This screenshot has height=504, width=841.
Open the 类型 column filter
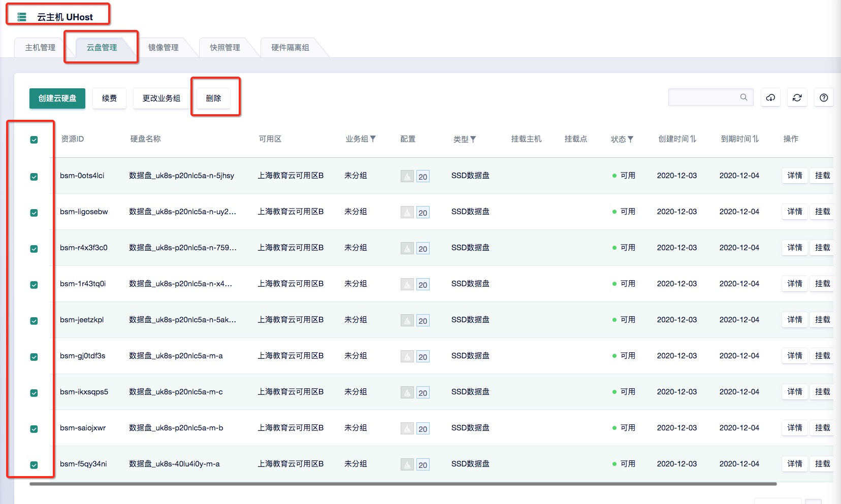(473, 139)
